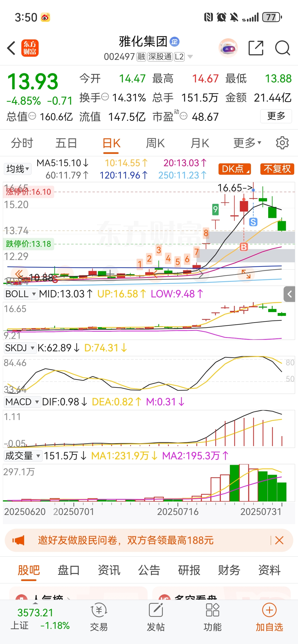298x644 pixels.
Task: Expand stock code dropdown triangle after L2
Action: (190, 57)
